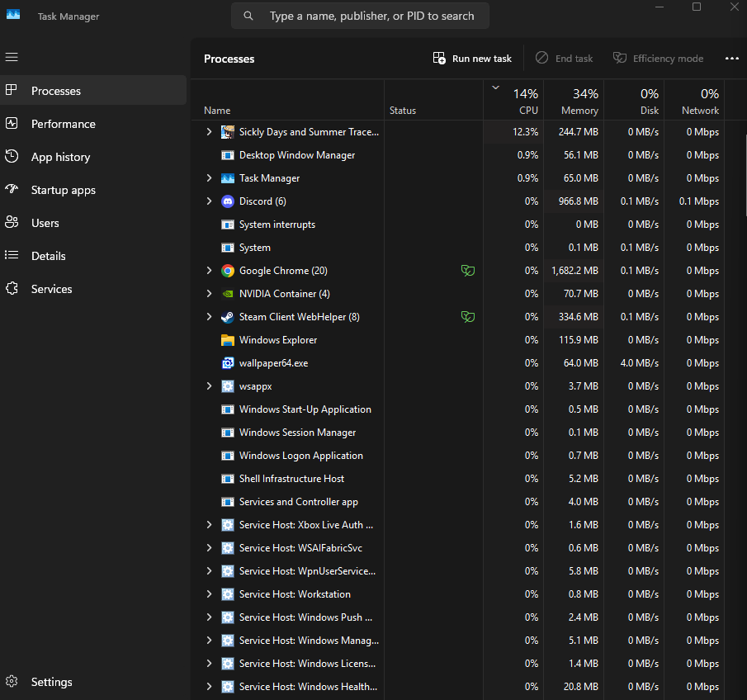Expand Service Host: Workstation
The width and height of the screenshot is (747, 700).
point(209,594)
